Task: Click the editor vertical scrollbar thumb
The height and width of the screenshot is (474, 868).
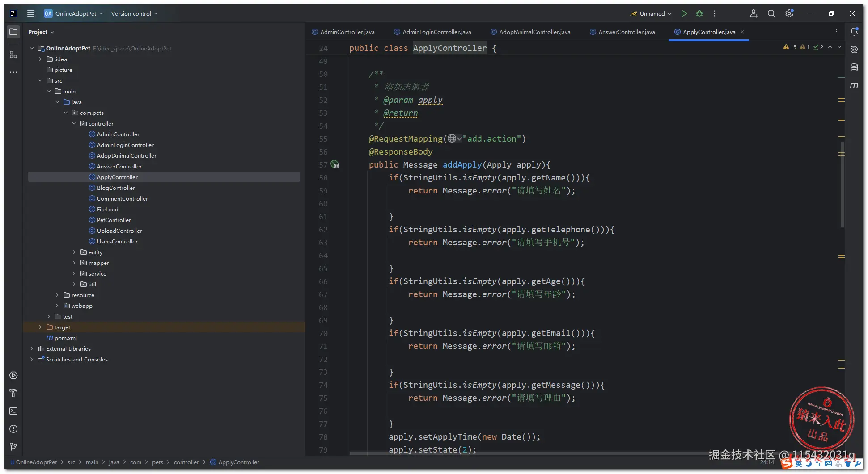Action: tap(842, 185)
